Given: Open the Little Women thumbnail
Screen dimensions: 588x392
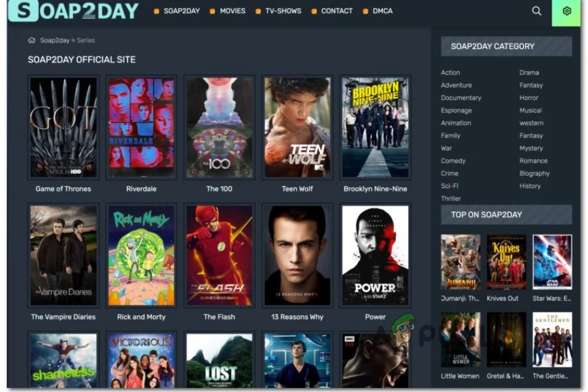Looking at the screenshot, I should pyautogui.click(x=461, y=340).
